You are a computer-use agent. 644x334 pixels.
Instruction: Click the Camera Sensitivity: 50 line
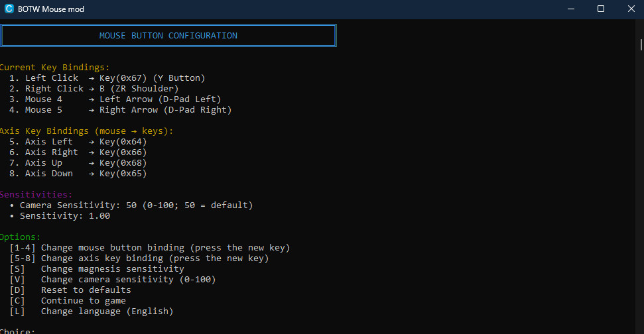pyautogui.click(x=131, y=205)
